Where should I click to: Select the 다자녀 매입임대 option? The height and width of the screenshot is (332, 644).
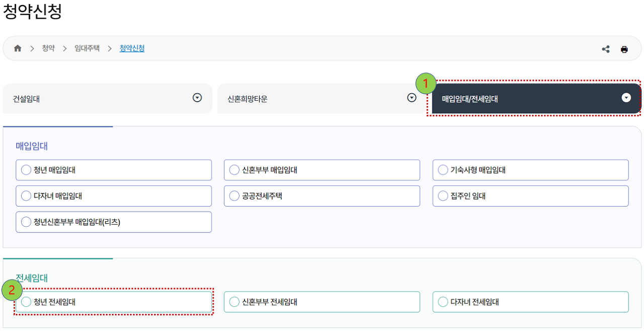pos(26,195)
